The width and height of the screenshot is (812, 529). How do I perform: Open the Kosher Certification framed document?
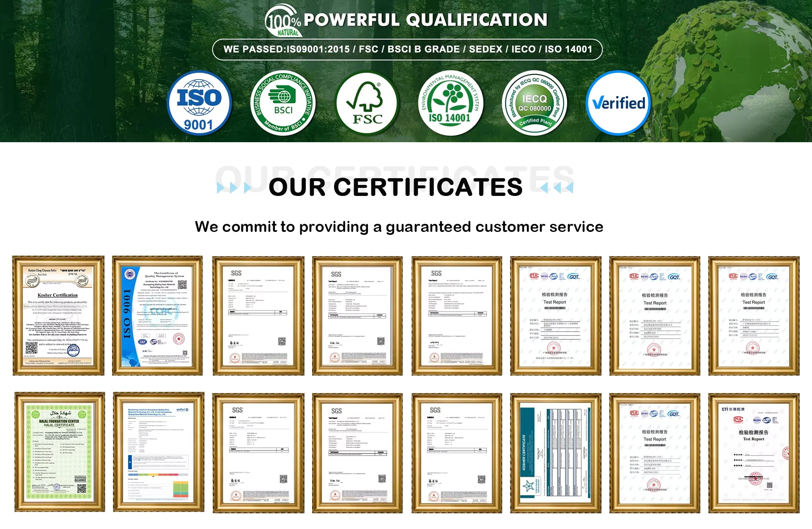click(x=58, y=316)
